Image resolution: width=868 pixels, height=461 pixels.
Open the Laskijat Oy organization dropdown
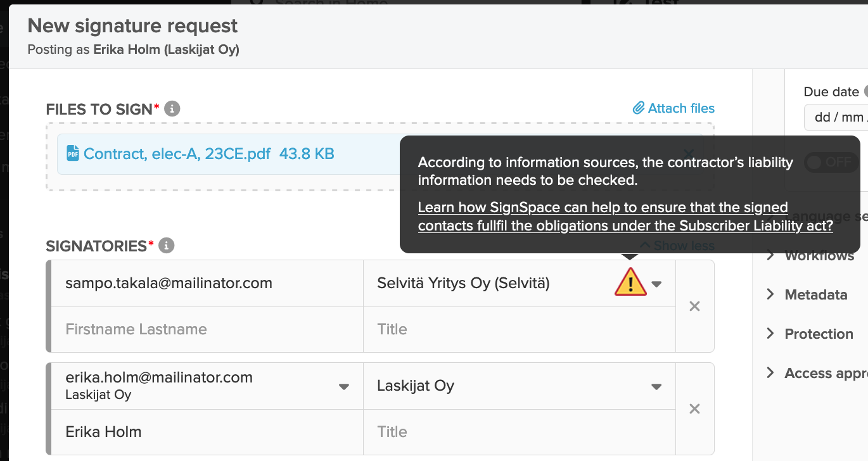(657, 386)
